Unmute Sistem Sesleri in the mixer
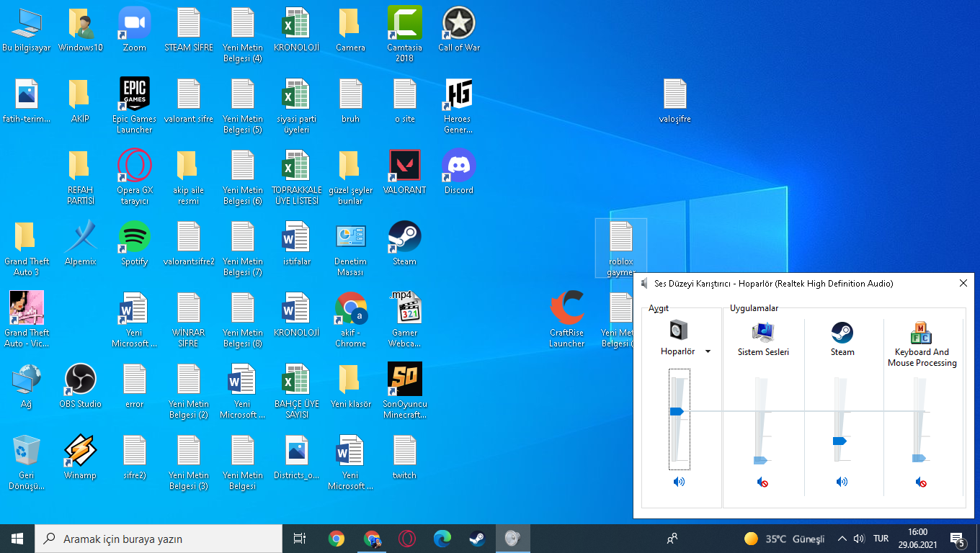This screenshot has height=553, width=980. pos(763,482)
